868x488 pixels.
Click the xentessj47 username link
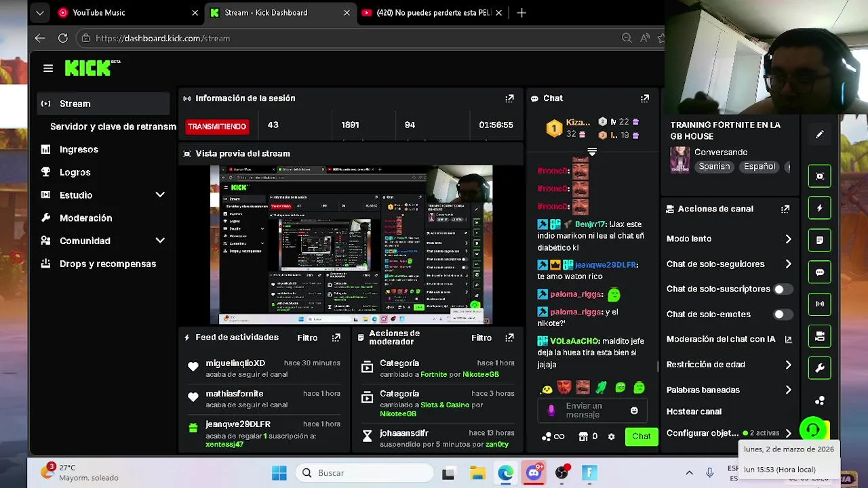tap(224, 445)
